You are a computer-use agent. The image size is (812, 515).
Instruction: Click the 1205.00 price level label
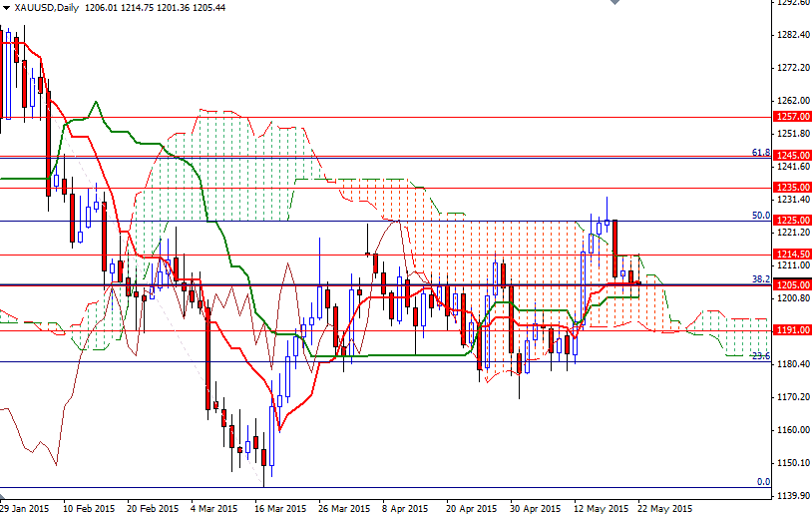pyautogui.click(x=793, y=284)
